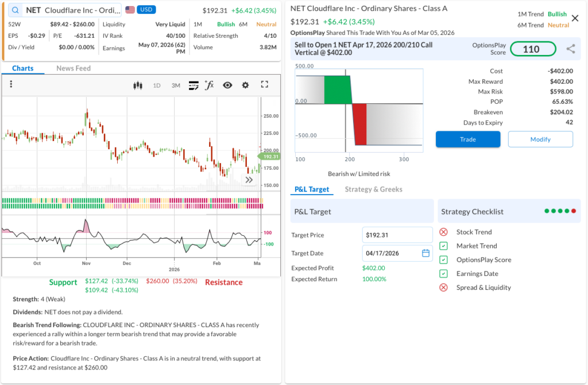Toggle the Stock Trend checklist indicator
This screenshot has width=588, height=385.
(443, 232)
